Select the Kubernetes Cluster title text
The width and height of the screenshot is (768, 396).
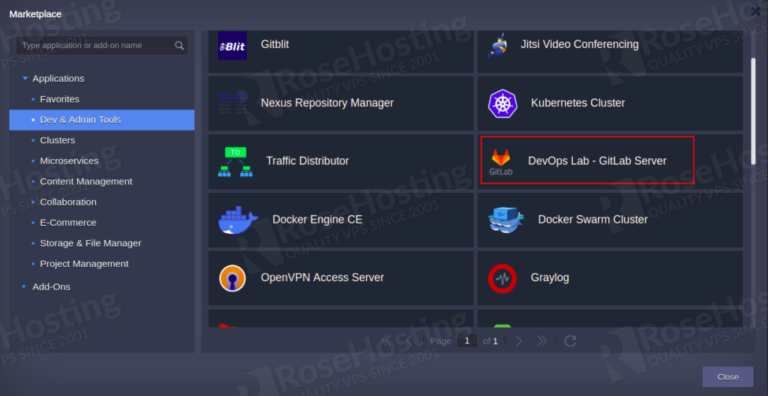pyautogui.click(x=578, y=103)
